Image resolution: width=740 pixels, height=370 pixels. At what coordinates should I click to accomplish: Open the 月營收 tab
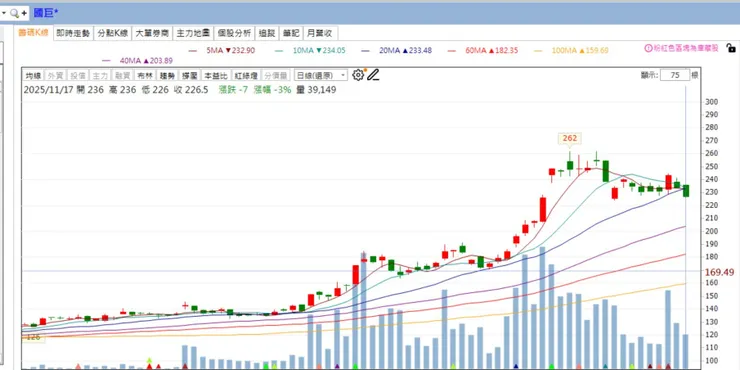pos(320,33)
